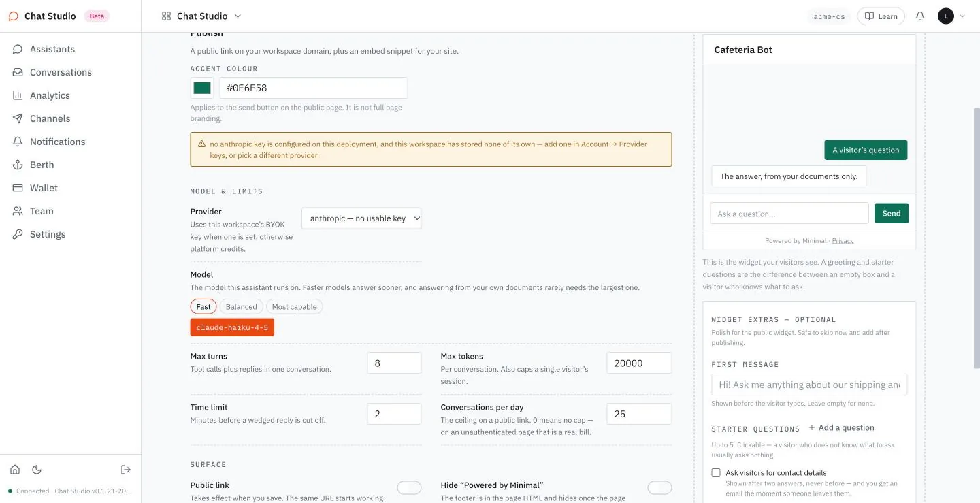The image size is (980, 503).
Task: Click the Team people icon
Action: (18, 211)
